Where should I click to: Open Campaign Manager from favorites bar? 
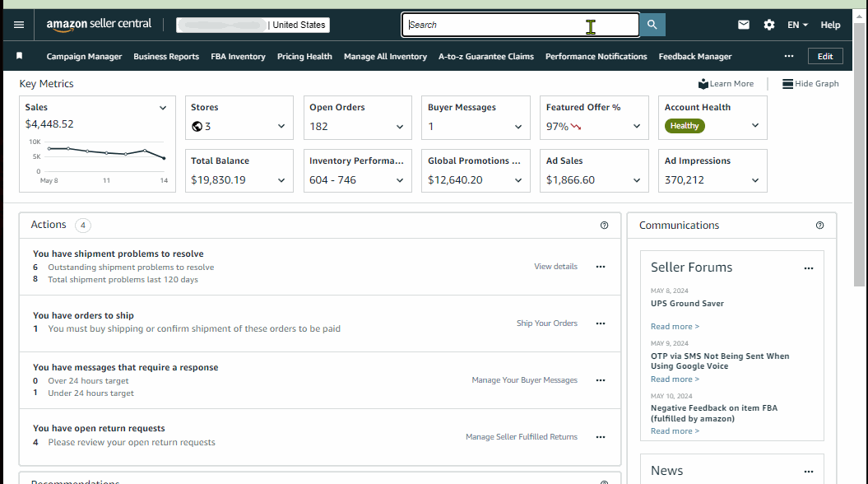click(84, 57)
